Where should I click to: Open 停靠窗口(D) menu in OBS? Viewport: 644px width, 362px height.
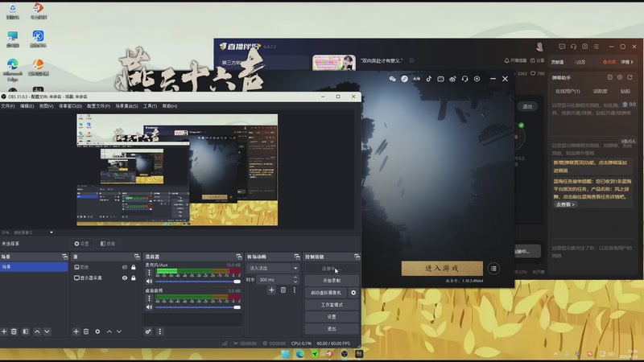[x=70, y=106]
